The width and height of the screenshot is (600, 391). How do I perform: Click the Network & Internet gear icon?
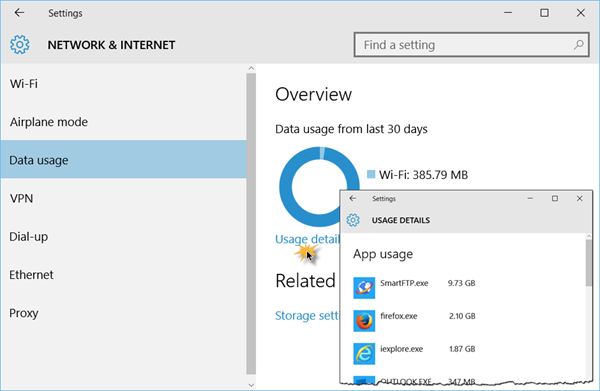click(20, 45)
